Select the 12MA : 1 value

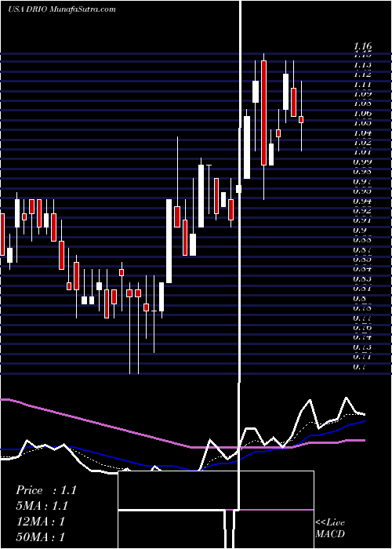[x=40, y=522]
